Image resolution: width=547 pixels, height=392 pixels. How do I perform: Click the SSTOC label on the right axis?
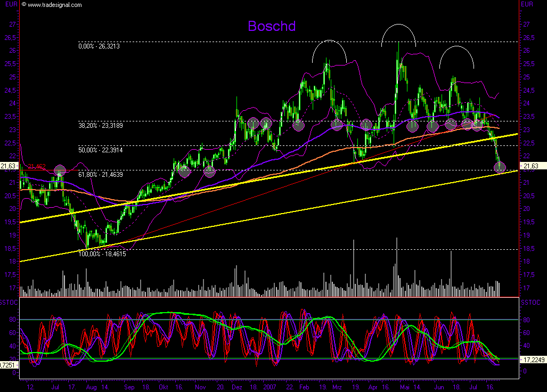coord(529,302)
